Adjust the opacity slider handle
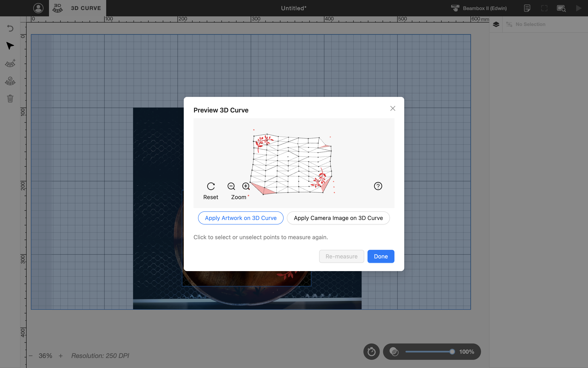588x368 pixels. [452, 351]
